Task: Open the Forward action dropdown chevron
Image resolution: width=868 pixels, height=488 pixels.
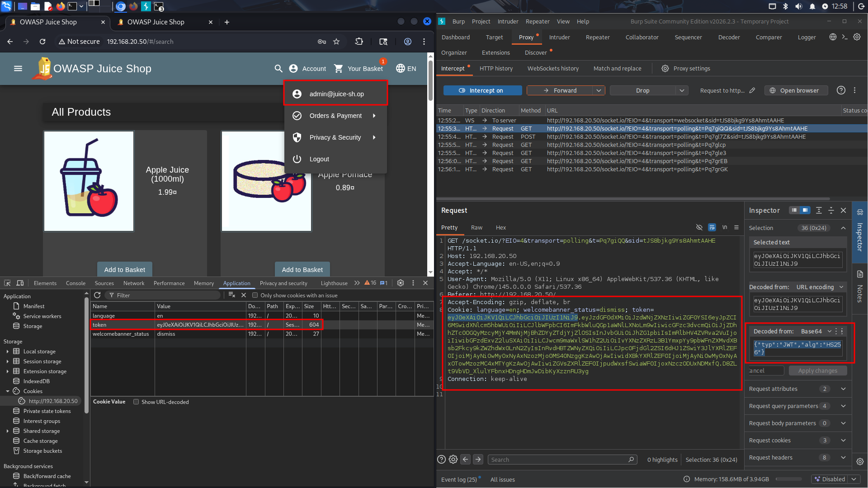Action: click(x=599, y=90)
